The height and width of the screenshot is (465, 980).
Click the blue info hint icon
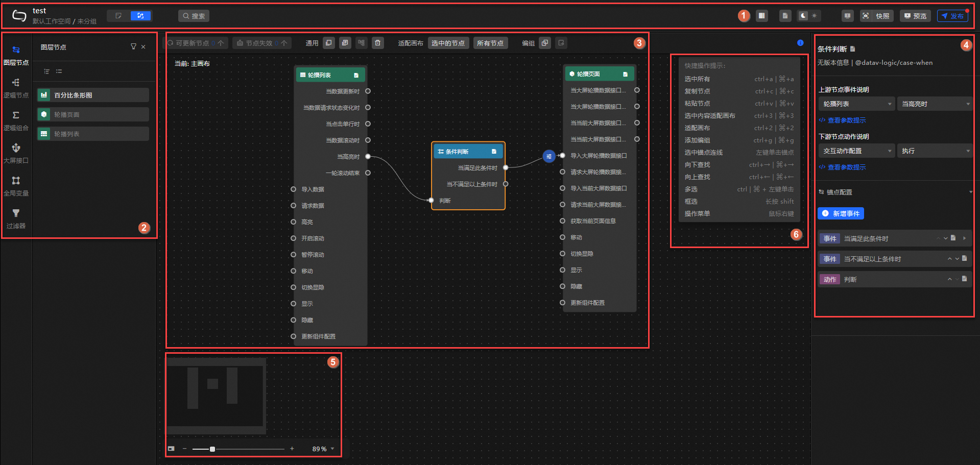[x=800, y=43]
